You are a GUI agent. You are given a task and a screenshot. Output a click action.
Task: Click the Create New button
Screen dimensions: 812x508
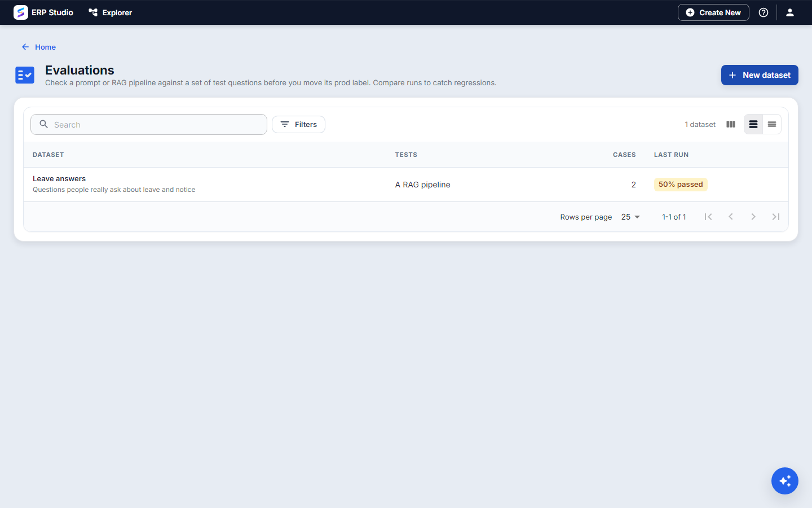point(713,12)
